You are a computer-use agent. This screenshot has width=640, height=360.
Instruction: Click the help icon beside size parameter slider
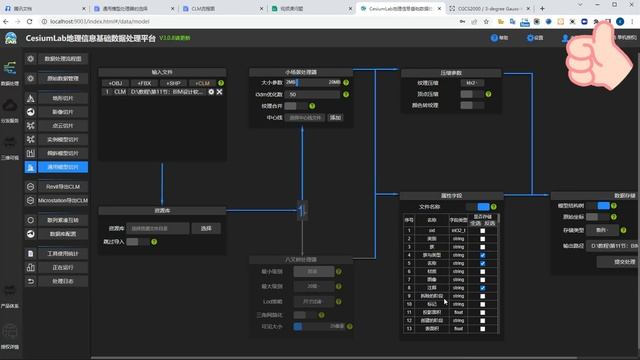[346, 82]
